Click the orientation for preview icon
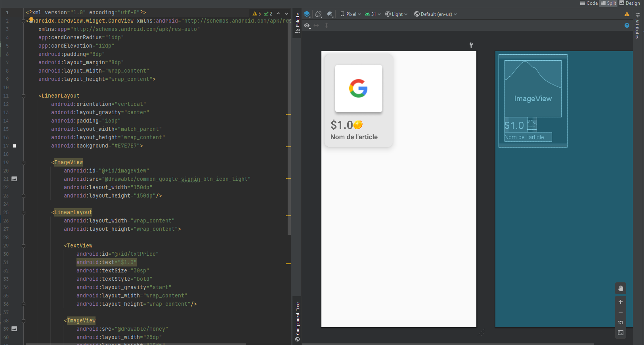This screenshot has width=644, height=345. 319,14
